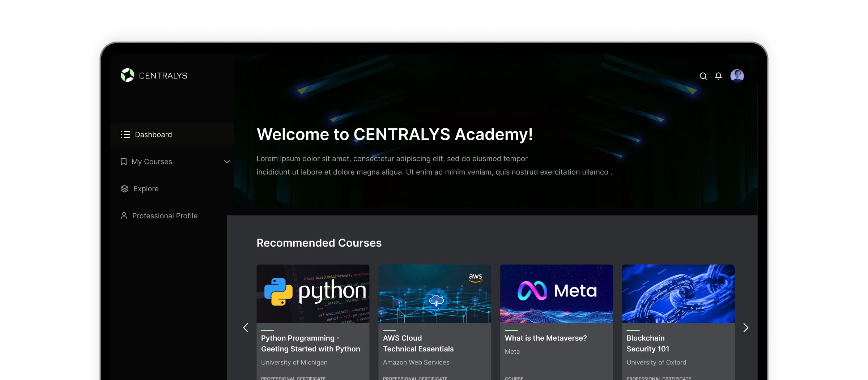Open the AWS Cloud course thumbnail
Image resolution: width=868 pixels, height=380 pixels.
tap(435, 294)
